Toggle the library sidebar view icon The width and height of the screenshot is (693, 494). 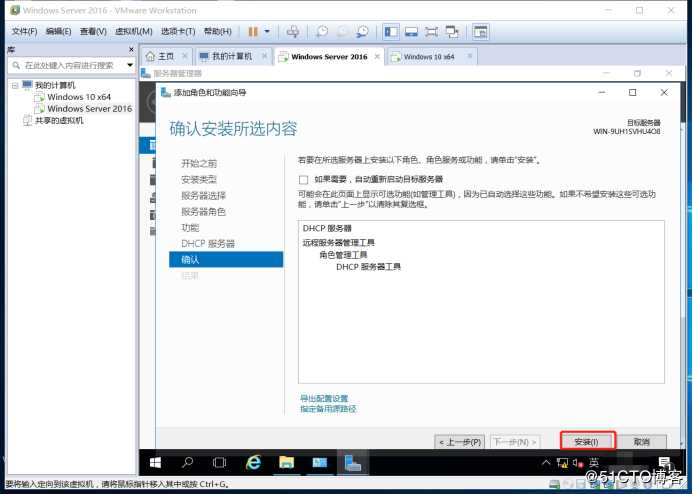pos(391,32)
